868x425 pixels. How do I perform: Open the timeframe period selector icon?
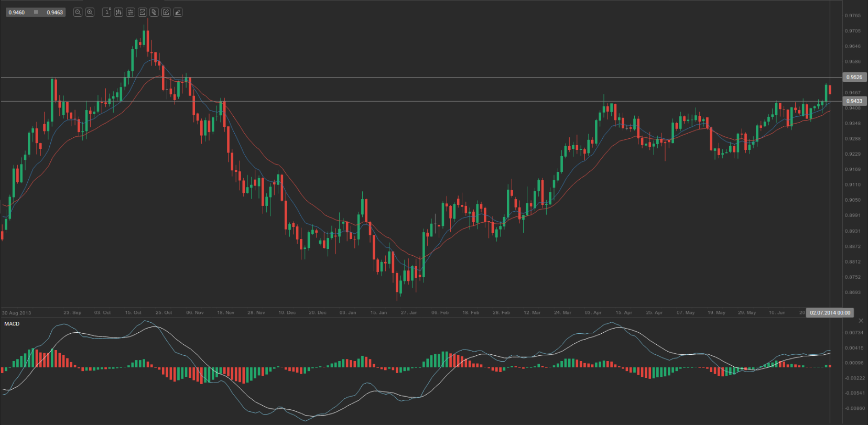[x=107, y=12]
